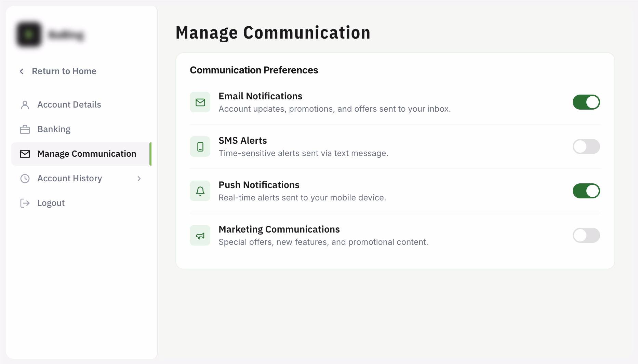638x364 pixels.
Task: Click the Communication Preferences section title
Action: 254,70
